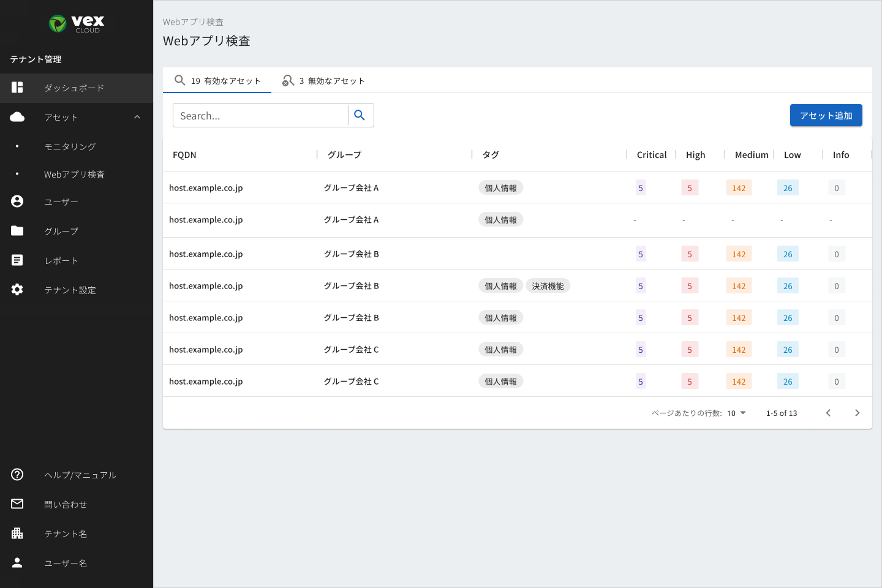The image size is (882, 588).
Task: Go to next page of results
Action: point(857,413)
